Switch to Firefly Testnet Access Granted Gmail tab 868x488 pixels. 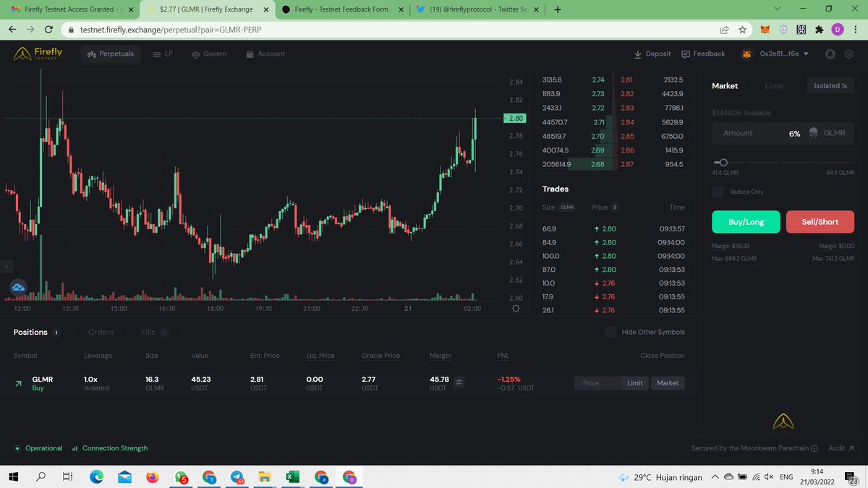point(69,9)
